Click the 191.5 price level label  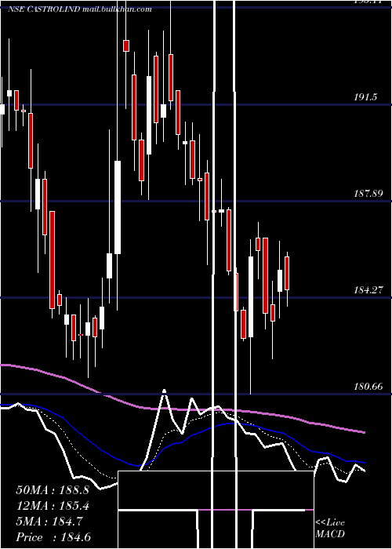coord(365,97)
